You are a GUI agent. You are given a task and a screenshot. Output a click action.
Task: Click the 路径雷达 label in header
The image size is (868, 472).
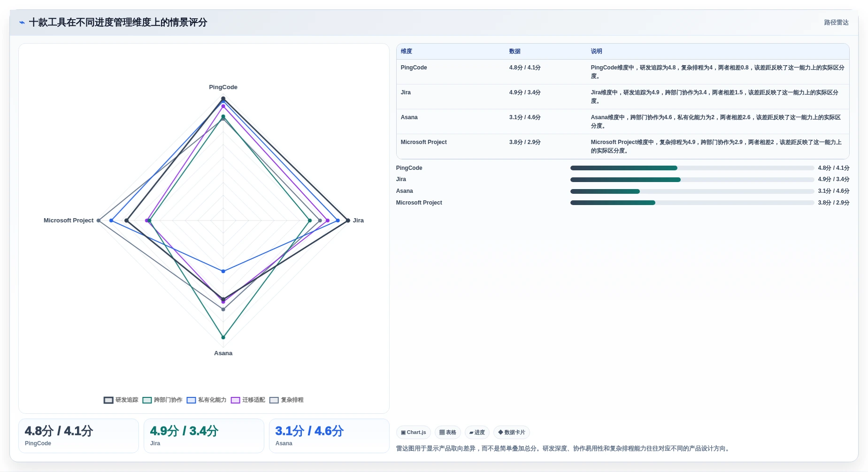[836, 23]
